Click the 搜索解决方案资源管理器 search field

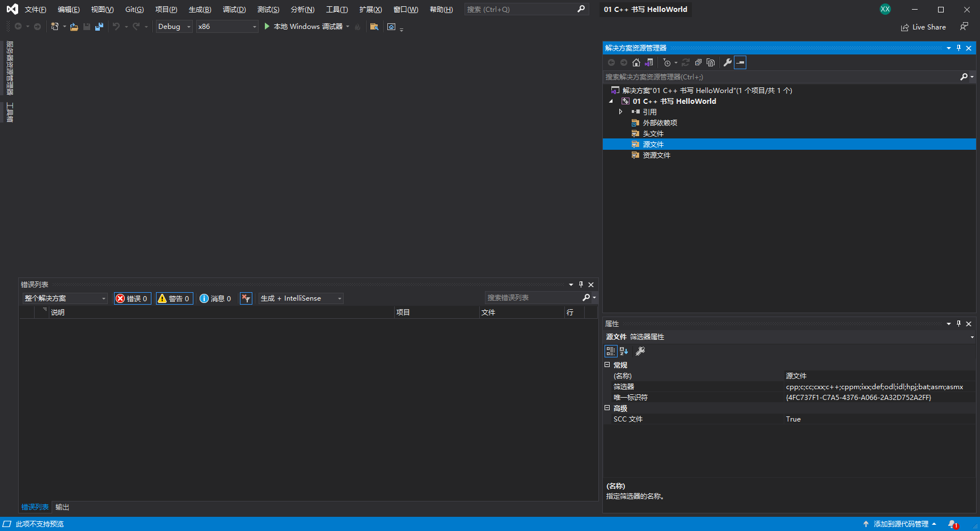click(x=782, y=77)
